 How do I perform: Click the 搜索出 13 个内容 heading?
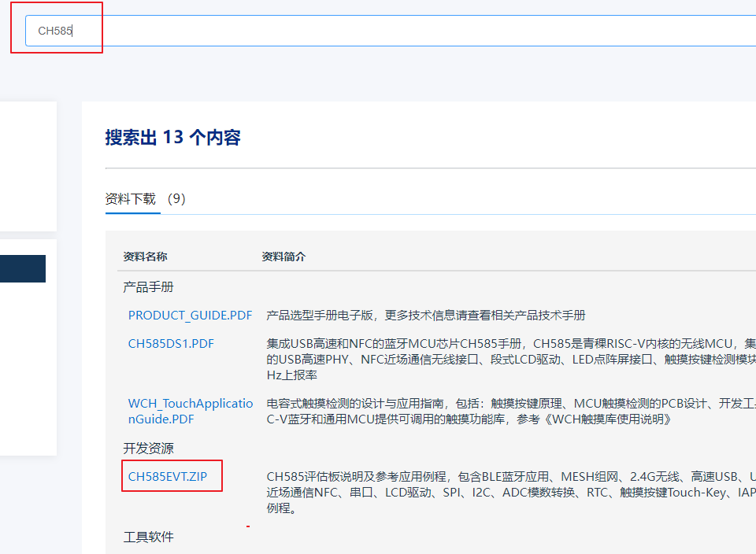coord(172,137)
